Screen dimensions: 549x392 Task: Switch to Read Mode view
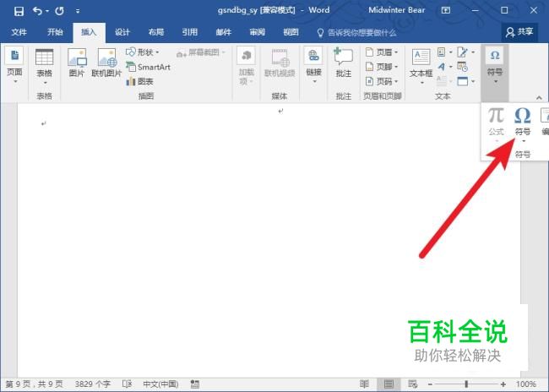pyautogui.click(x=364, y=384)
